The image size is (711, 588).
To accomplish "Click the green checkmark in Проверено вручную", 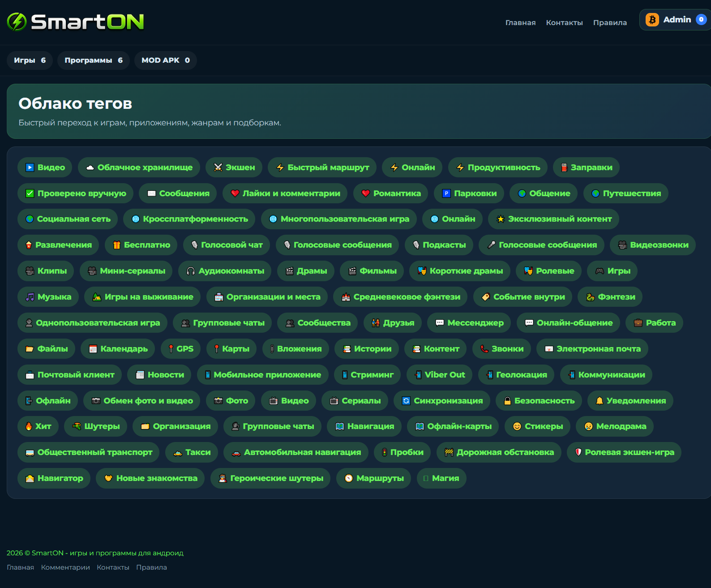I will pyautogui.click(x=30, y=193).
